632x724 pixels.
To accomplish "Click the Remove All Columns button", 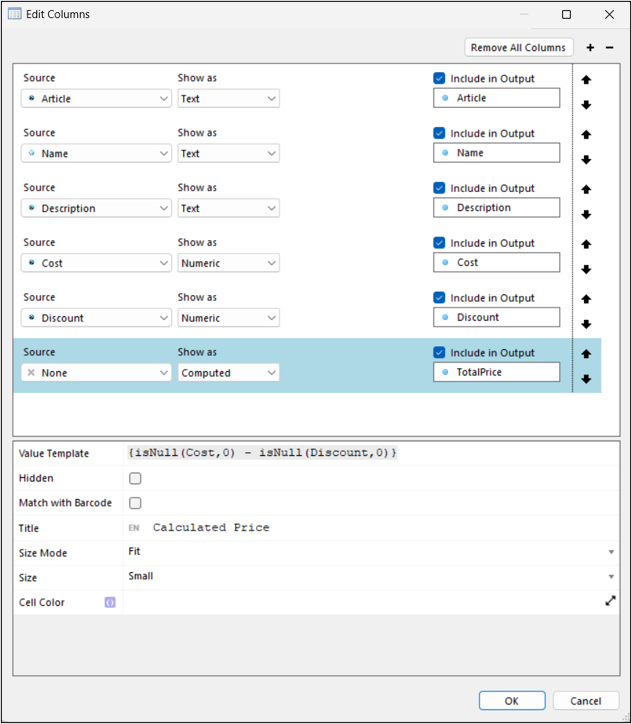I will [519, 47].
